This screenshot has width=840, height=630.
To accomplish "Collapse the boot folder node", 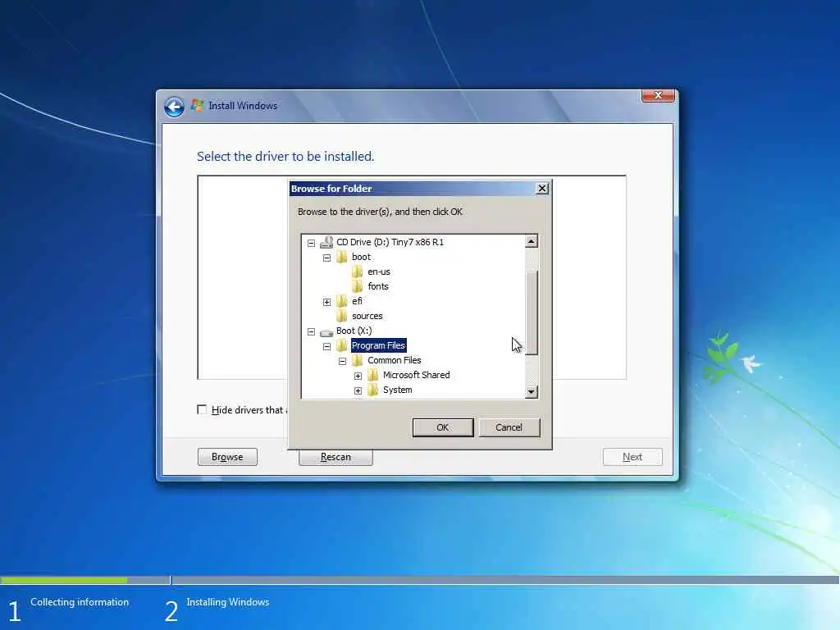I will click(x=326, y=258).
